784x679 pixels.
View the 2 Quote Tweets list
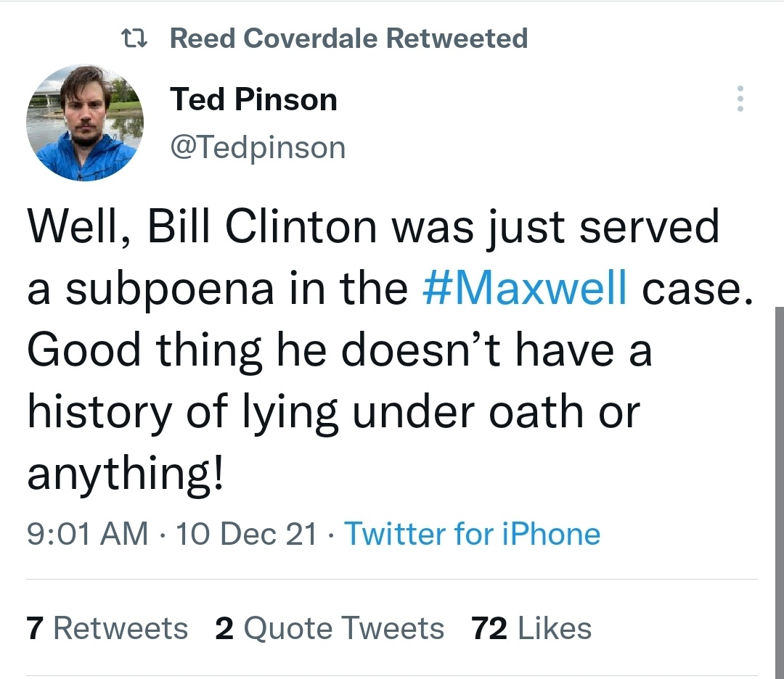click(x=330, y=628)
